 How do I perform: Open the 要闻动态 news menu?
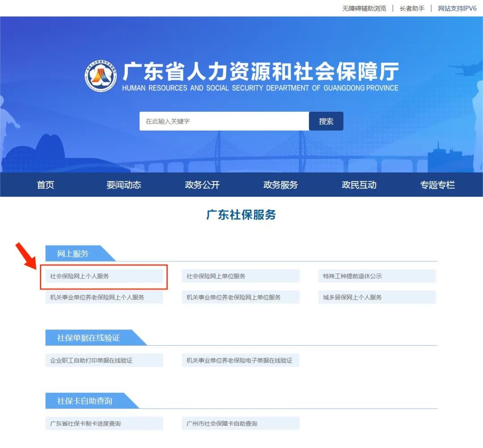(123, 185)
